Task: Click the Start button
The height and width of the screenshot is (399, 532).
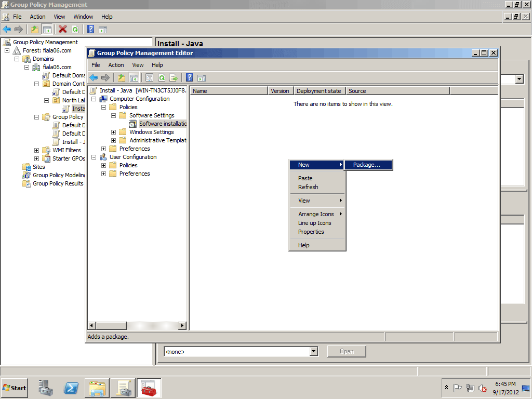Action: pyautogui.click(x=14, y=388)
